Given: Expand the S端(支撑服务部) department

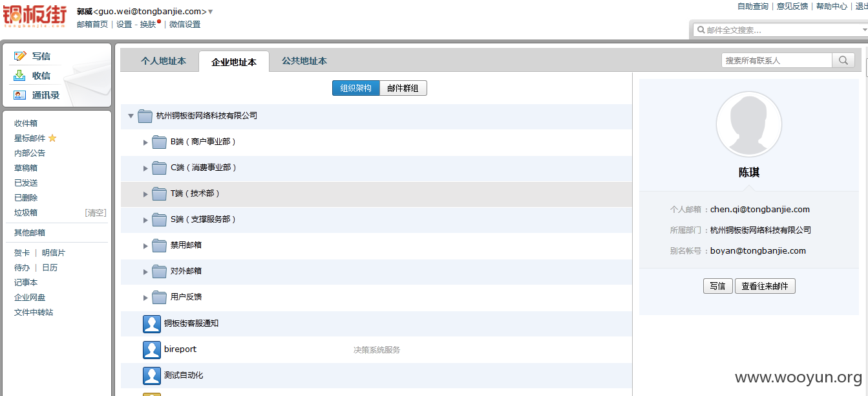Looking at the screenshot, I should [x=145, y=220].
